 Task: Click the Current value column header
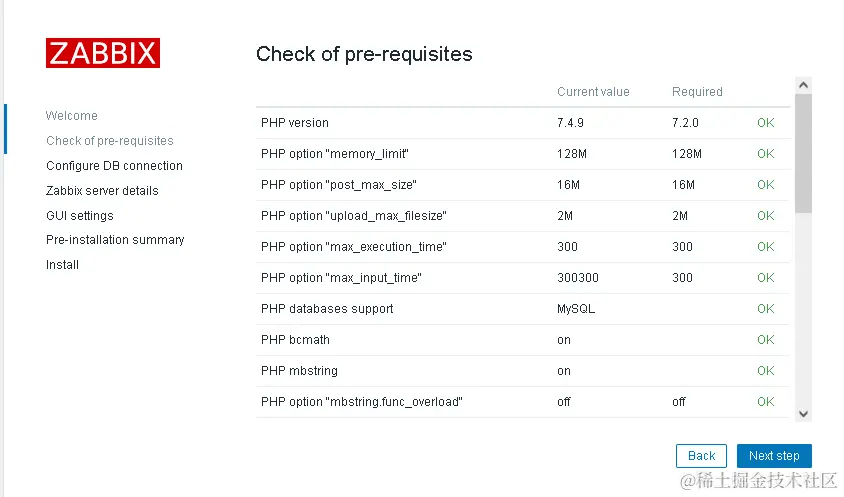(593, 92)
